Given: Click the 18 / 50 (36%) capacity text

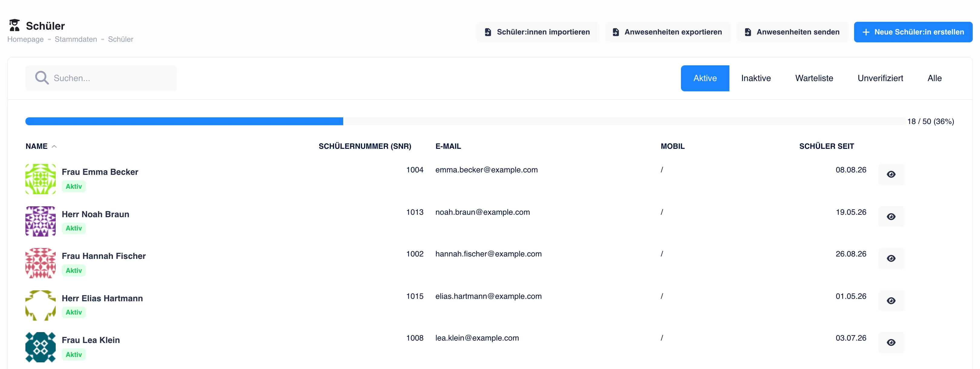Looking at the screenshot, I should (930, 122).
